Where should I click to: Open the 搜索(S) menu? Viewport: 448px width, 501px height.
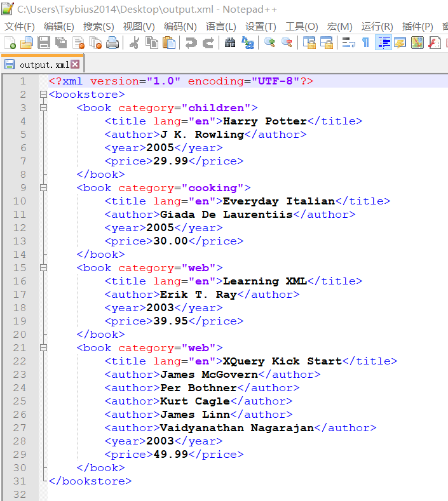pyautogui.click(x=98, y=26)
